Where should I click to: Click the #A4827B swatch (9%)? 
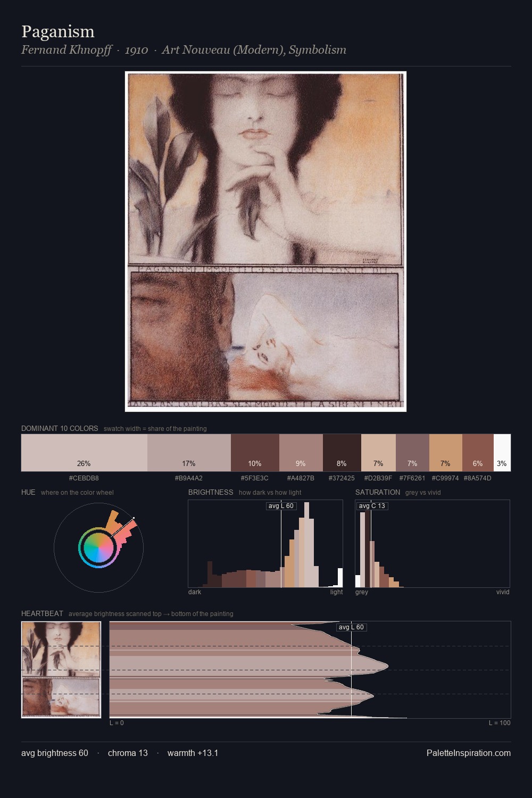click(301, 453)
